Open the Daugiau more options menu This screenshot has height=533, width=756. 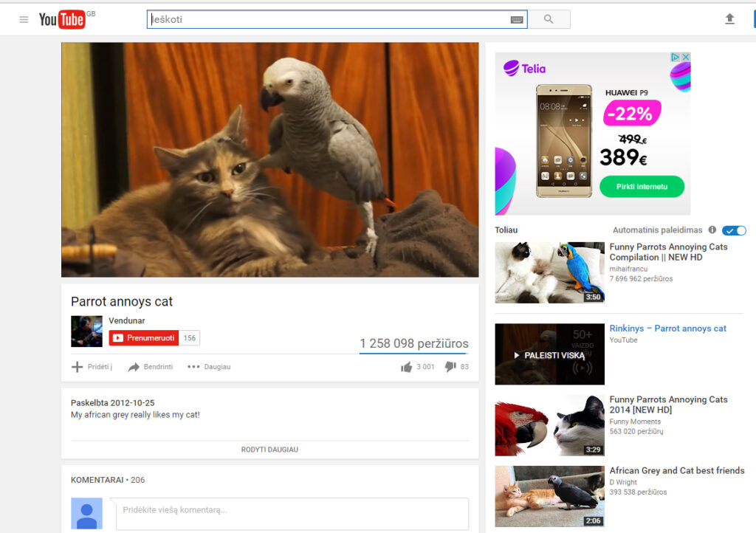pyautogui.click(x=209, y=367)
